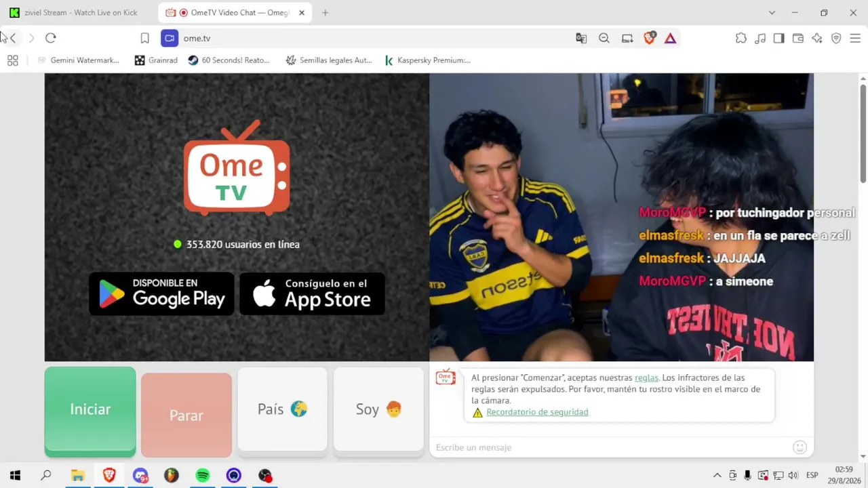Open the Brave Wallet icon

coord(798,39)
